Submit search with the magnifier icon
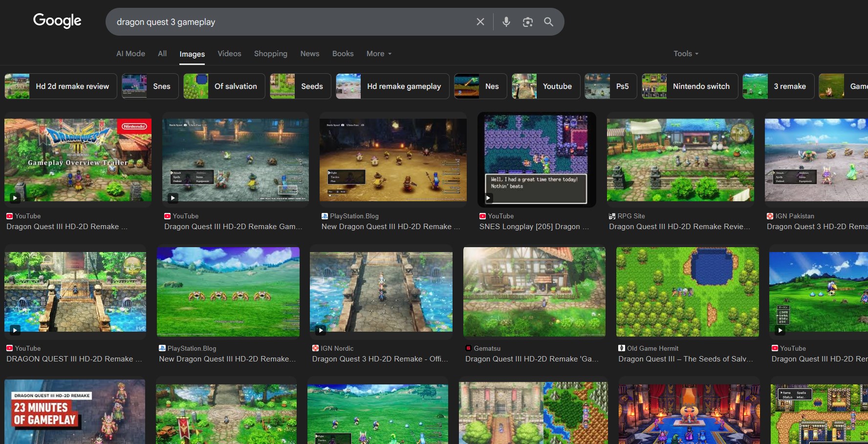This screenshot has width=868, height=444. (548, 22)
